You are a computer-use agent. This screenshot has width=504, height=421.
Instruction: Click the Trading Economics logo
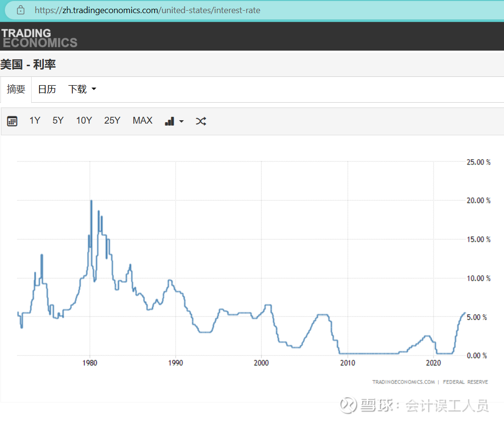click(39, 38)
